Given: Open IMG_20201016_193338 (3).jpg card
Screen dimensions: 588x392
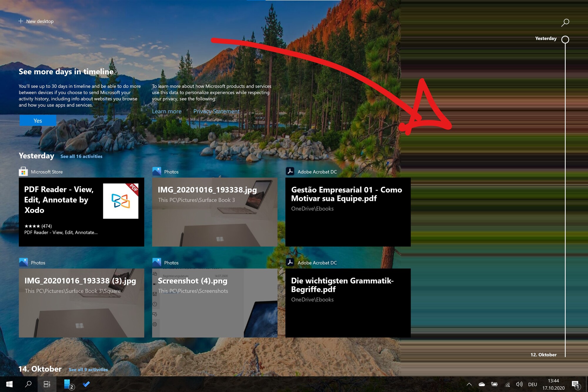Looking at the screenshot, I should [x=81, y=303].
